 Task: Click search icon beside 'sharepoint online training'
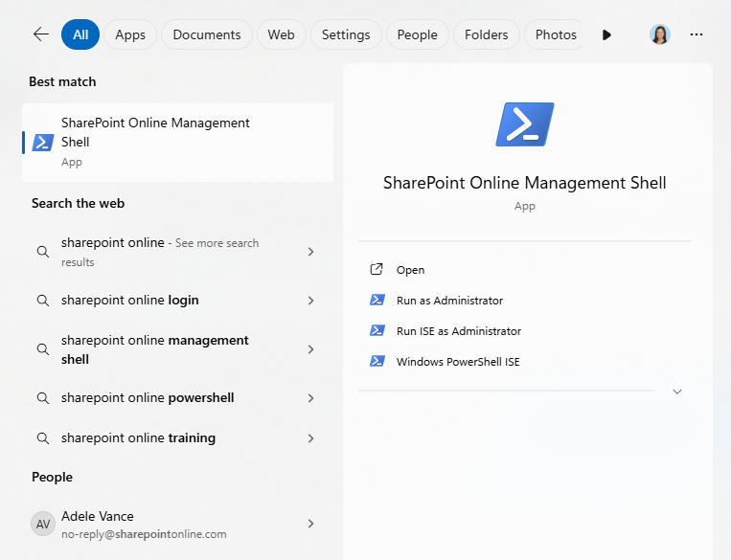[43, 438]
